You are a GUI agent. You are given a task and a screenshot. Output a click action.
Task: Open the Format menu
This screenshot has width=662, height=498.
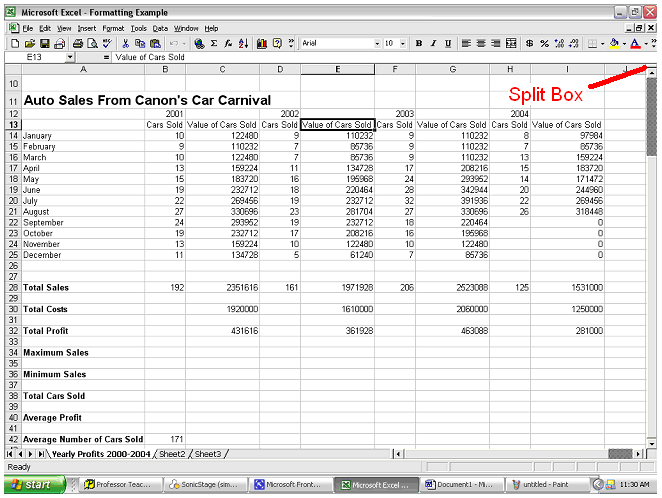(113, 29)
